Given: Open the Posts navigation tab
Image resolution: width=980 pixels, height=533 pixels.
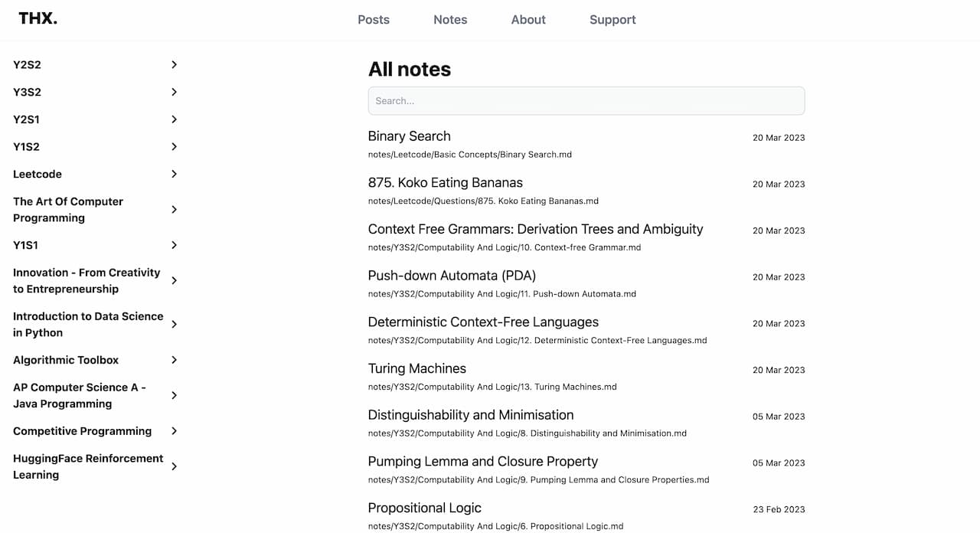Looking at the screenshot, I should 374,20.
